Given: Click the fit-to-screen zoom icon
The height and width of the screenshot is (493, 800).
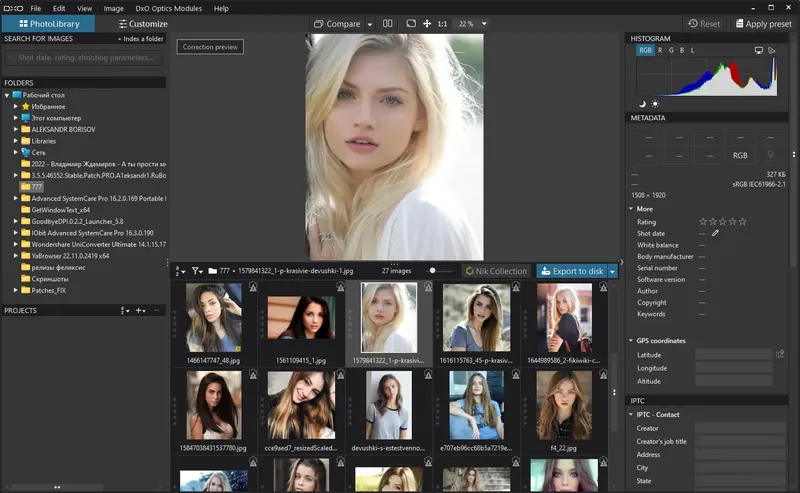Looking at the screenshot, I should pos(410,23).
